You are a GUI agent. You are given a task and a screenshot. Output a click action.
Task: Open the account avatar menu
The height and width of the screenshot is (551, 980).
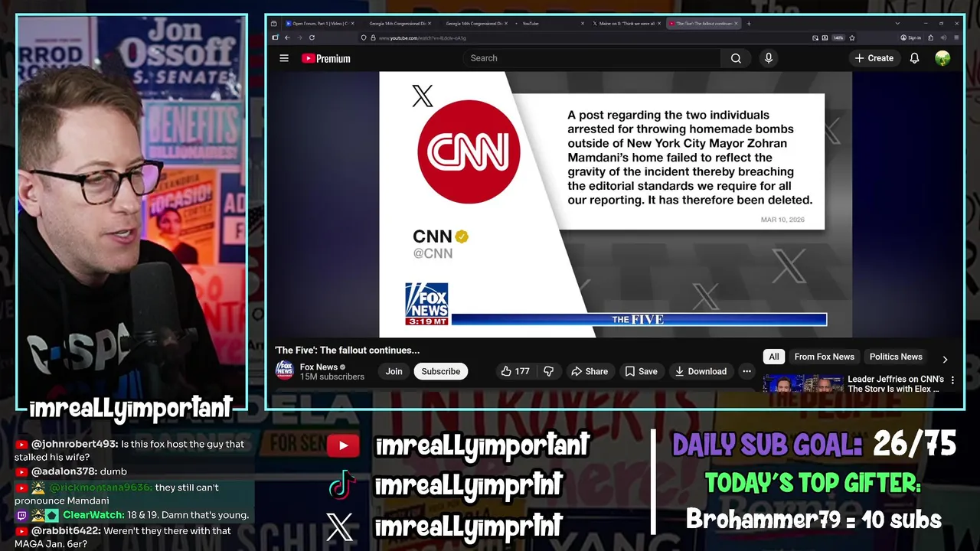(x=942, y=58)
